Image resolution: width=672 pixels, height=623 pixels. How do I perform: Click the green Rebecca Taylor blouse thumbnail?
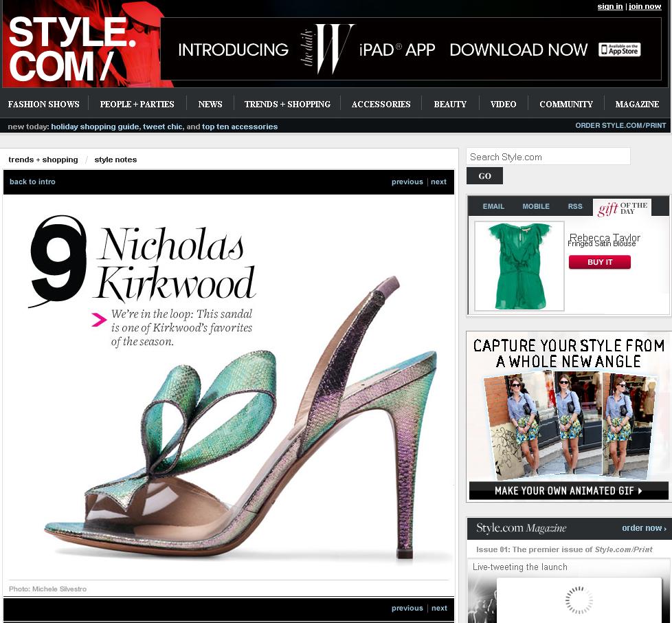pos(519,266)
